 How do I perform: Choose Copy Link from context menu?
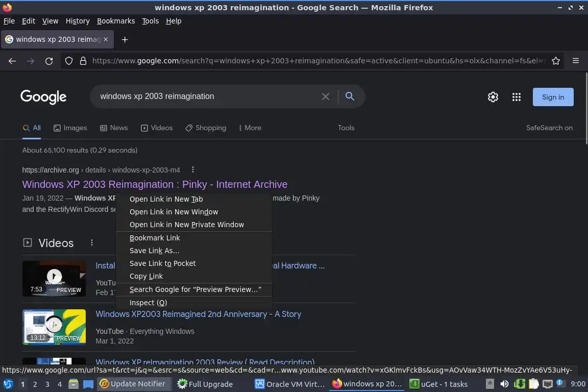coord(194,276)
